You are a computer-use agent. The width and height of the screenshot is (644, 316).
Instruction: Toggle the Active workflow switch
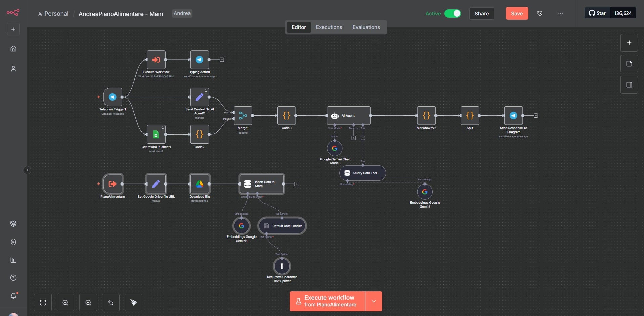click(452, 13)
